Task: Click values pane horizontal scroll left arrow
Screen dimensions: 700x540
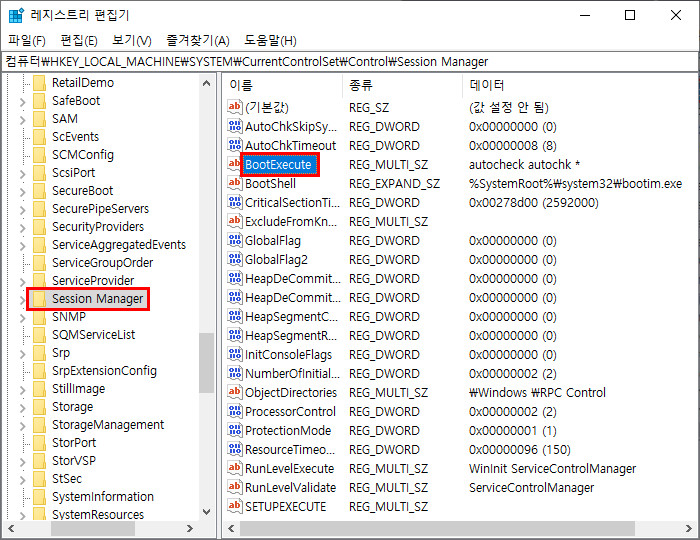Action: pyautogui.click(x=231, y=528)
